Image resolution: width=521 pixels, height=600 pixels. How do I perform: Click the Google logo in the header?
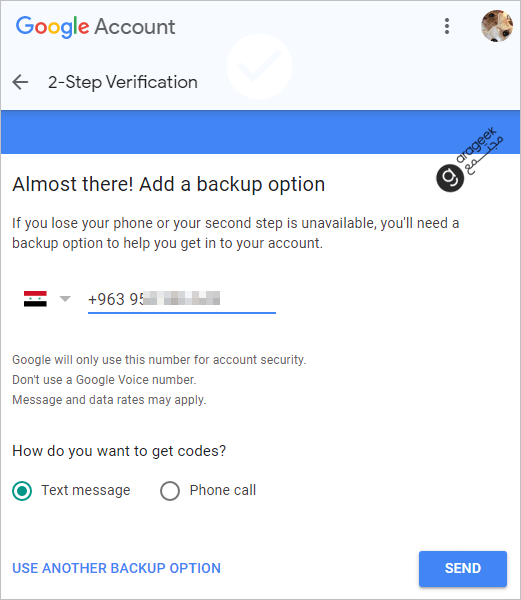[52, 26]
